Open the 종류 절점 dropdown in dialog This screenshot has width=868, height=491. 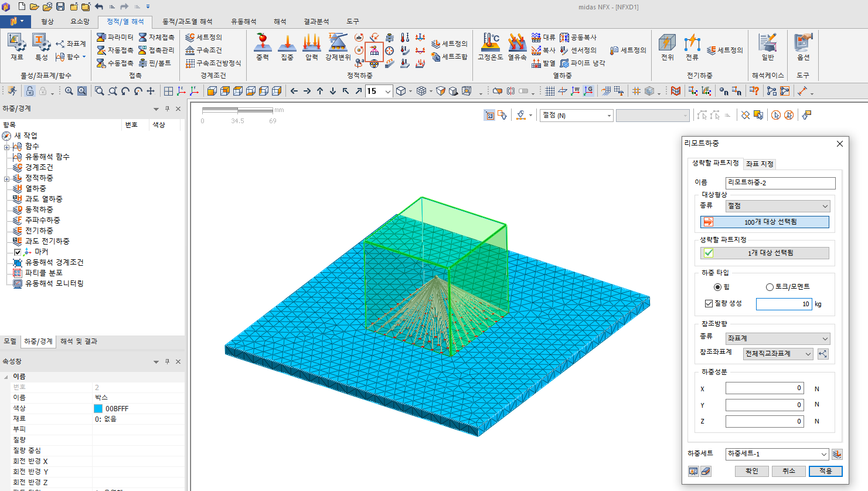pyautogui.click(x=778, y=206)
